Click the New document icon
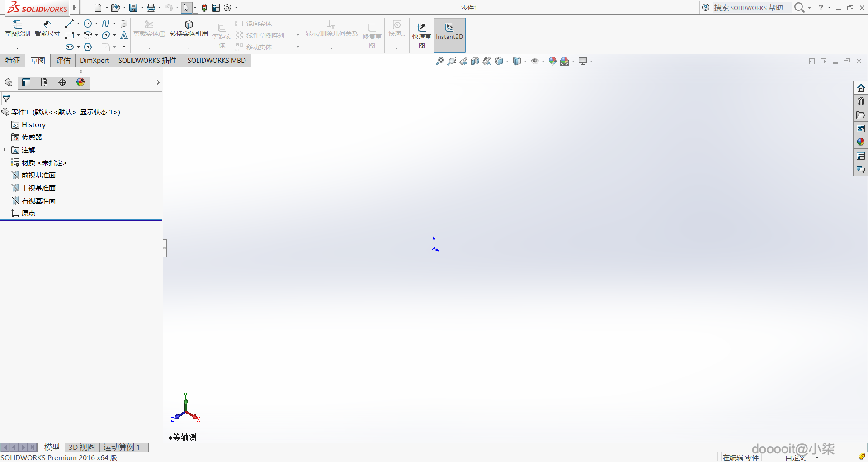The width and height of the screenshot is (868, 462). tap(98, 8)
